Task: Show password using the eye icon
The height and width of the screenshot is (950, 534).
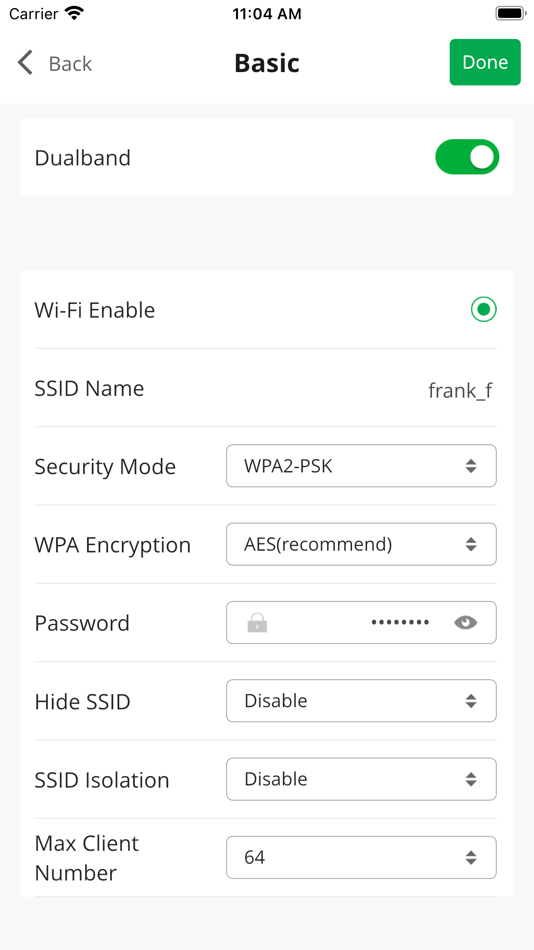Action: click(466, 622)
